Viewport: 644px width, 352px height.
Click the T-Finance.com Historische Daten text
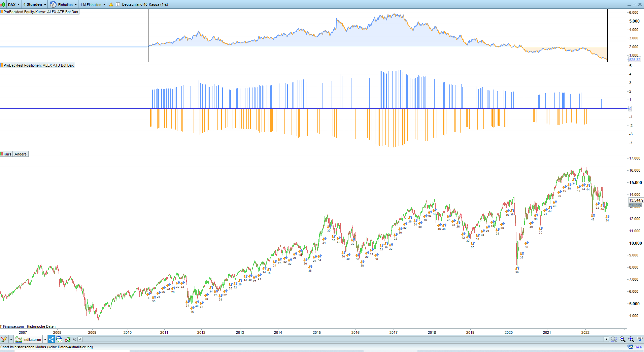coord(28,326)
